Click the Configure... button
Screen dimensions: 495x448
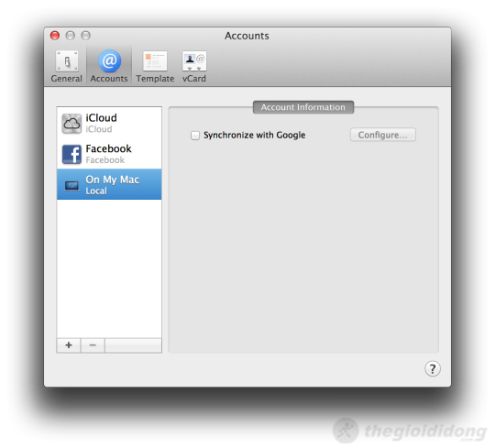pos(382,135)
